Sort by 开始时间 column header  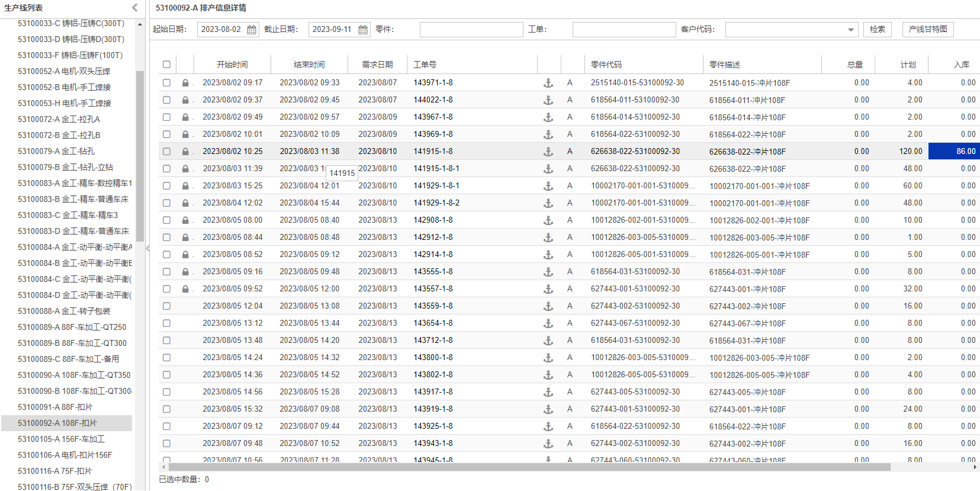[232, 65]
